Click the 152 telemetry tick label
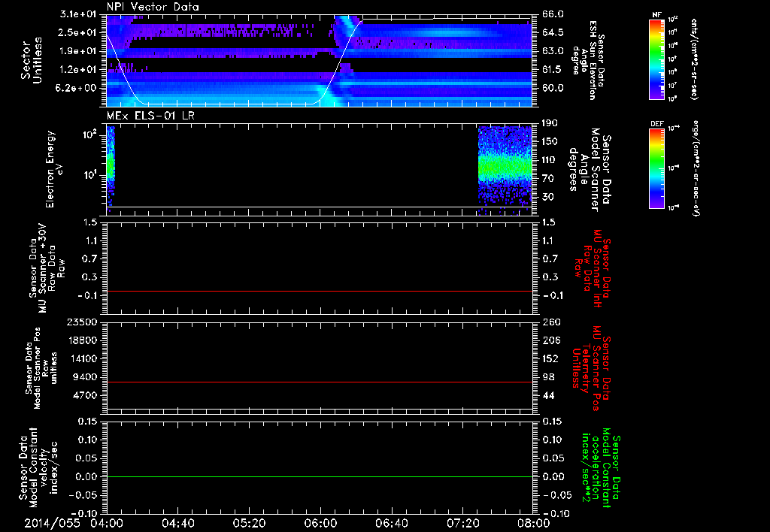 550,358
